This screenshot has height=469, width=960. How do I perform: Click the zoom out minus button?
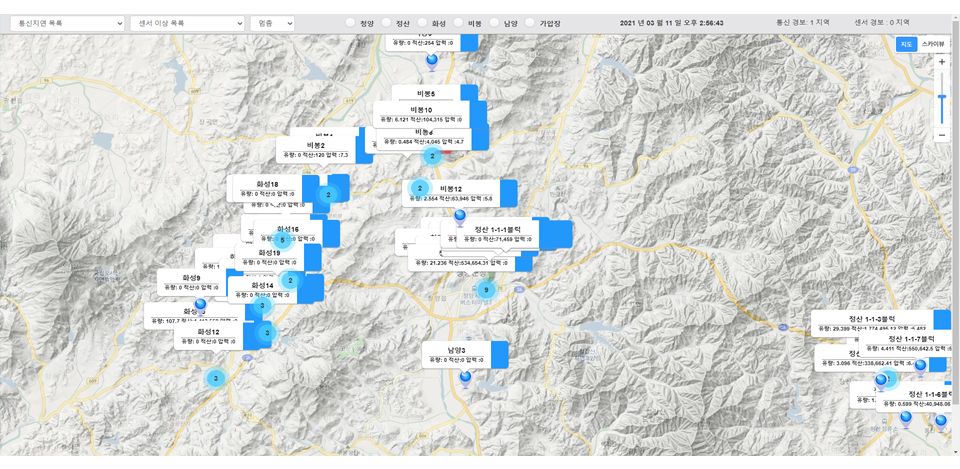941,135
